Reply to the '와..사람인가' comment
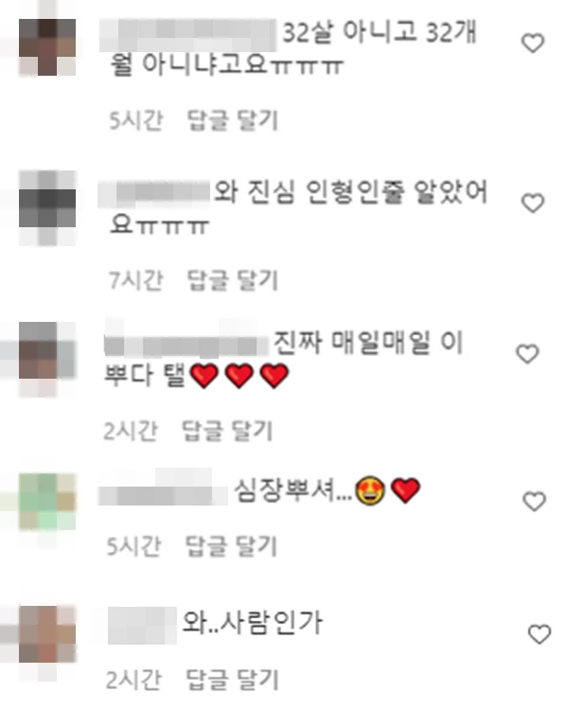568x728 pixels. click(x=232, y=680)
